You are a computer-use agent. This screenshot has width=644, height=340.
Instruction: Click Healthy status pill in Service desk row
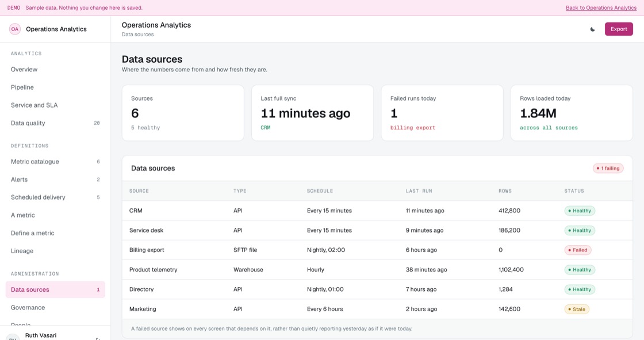pos(580,231)
